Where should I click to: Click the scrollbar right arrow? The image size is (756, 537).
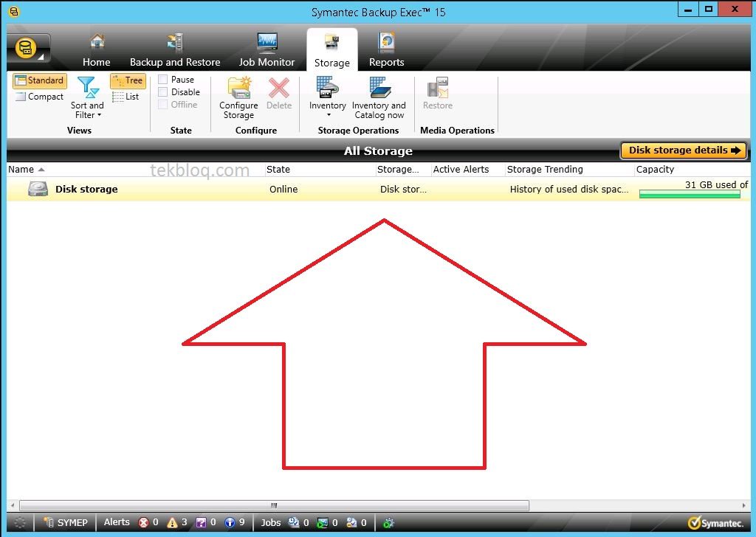744,505
